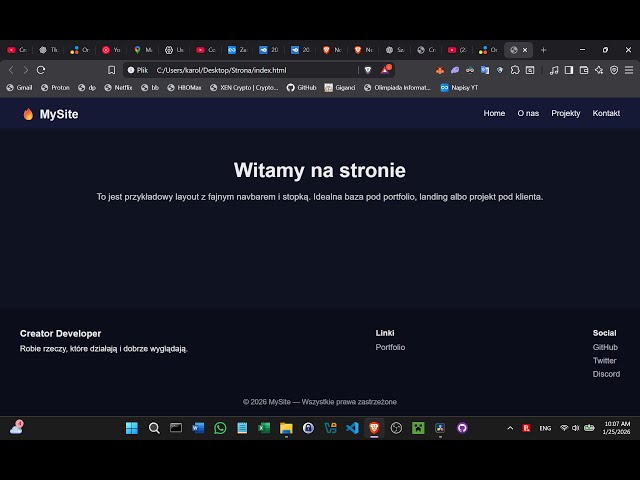Reload the page with the refresh icon
The image size is (640, 480).
click(x=41, y=70)
